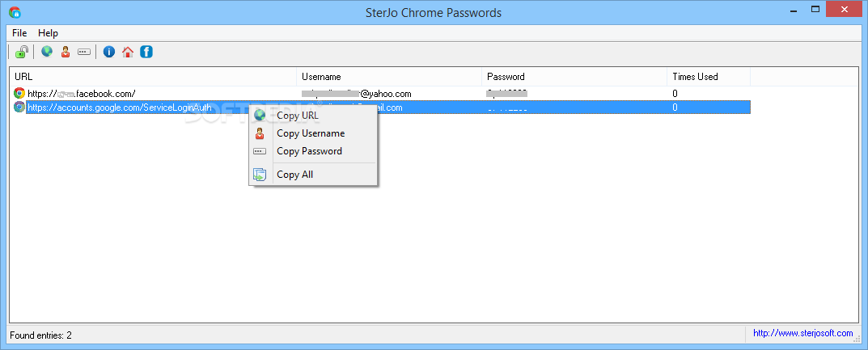The image size is (868, 350).
Task: Click the Home page house icon
Action: tap(128, 52)
